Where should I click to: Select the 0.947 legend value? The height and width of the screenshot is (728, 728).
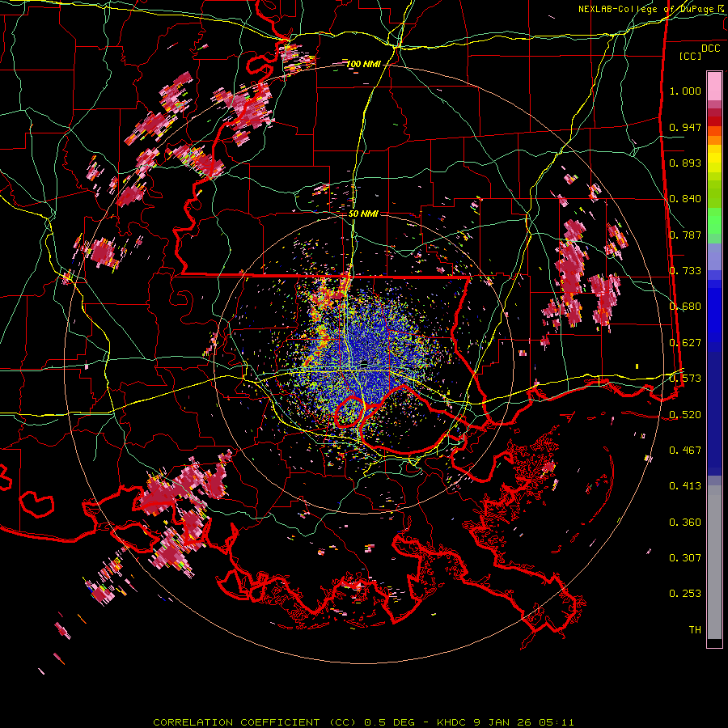tap(685, 127)
